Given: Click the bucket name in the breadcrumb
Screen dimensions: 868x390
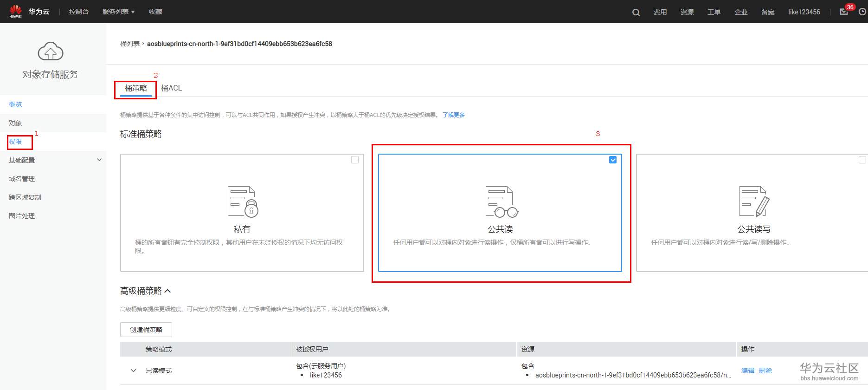Looking at the screenshot, I should 239,44.
